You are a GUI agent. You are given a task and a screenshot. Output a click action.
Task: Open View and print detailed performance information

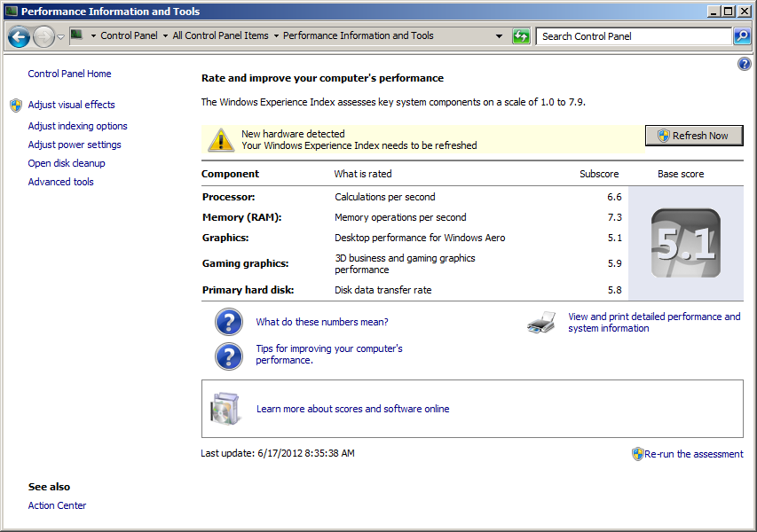tap(654, 322)
